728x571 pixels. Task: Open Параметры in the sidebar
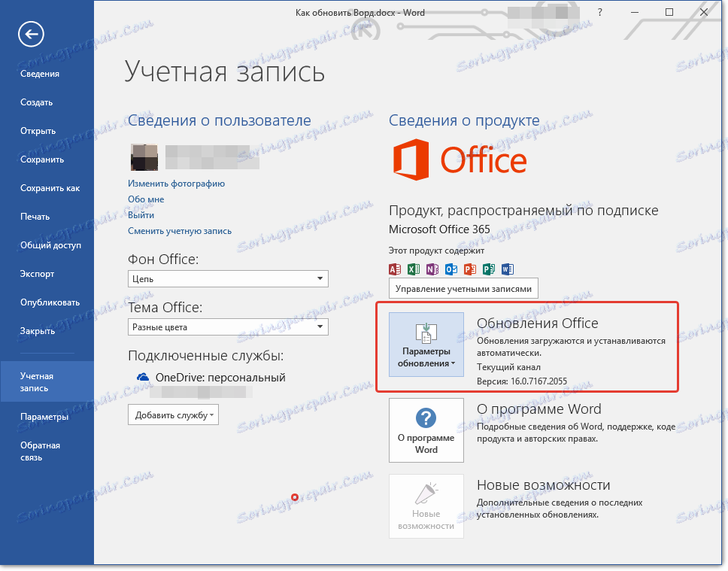(44, 417)
